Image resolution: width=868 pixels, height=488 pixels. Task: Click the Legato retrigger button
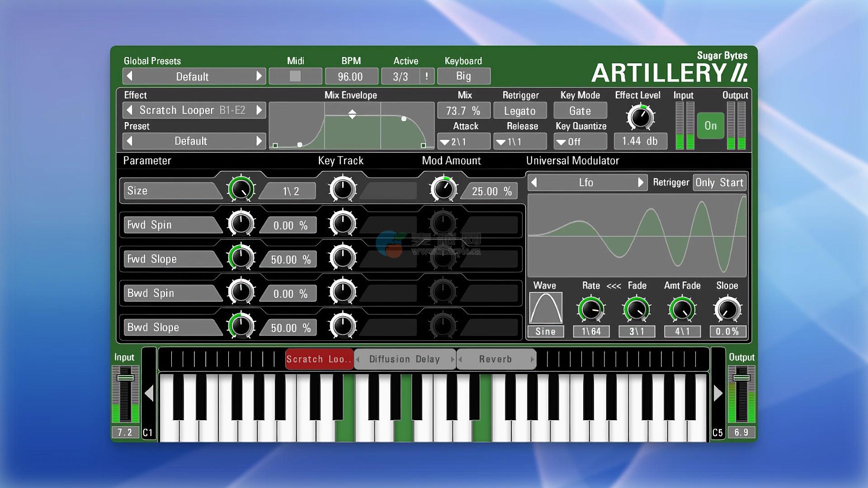(x=519, y=111)
